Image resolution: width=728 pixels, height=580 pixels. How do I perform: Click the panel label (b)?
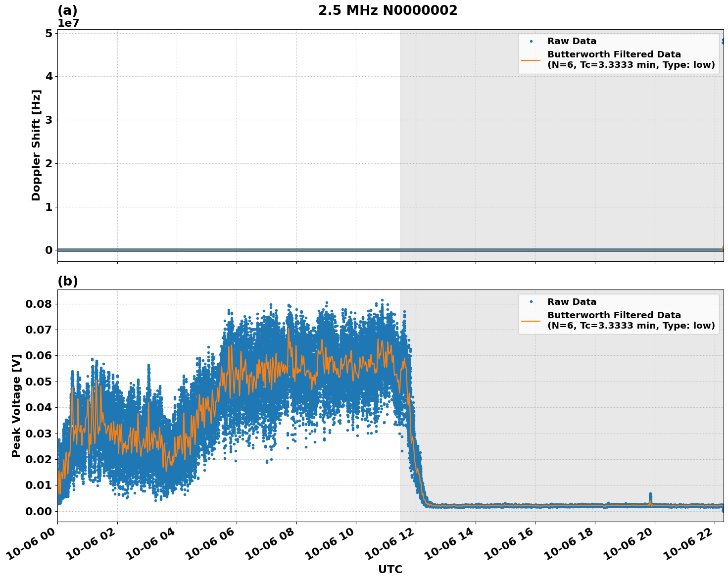coord(69,281)
